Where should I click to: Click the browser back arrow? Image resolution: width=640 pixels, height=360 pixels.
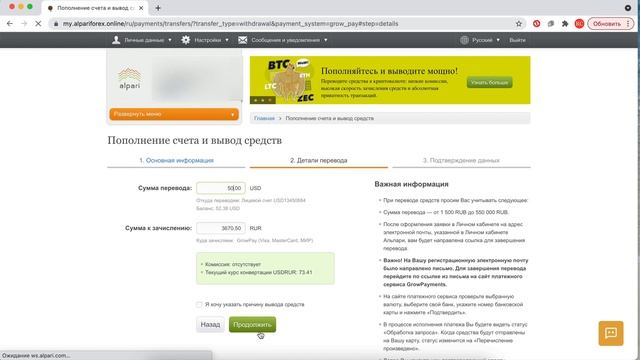(10, 24)
